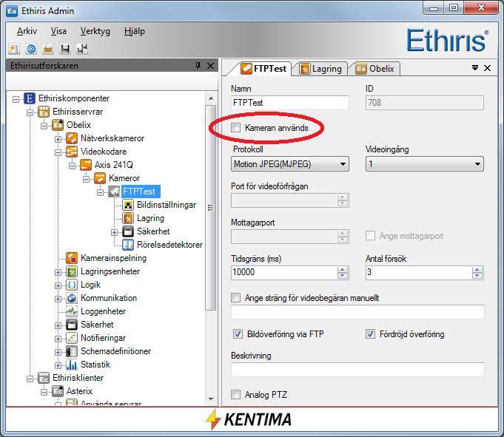The height and width of the screenshot is (437, 504).
Task: Click the Logik braces icon
Action: (x=72, y=285)
